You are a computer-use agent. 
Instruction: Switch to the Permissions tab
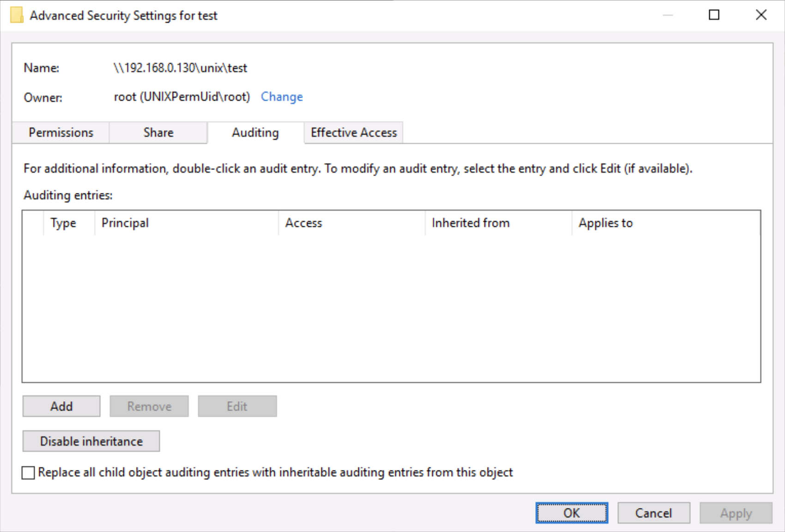coord(61,133)
